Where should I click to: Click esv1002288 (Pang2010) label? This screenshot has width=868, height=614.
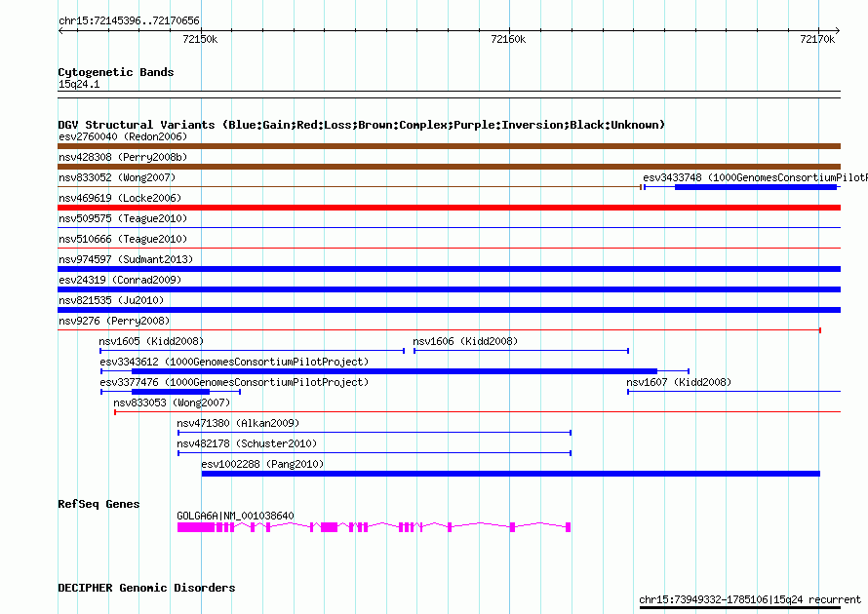click(262, 464)
